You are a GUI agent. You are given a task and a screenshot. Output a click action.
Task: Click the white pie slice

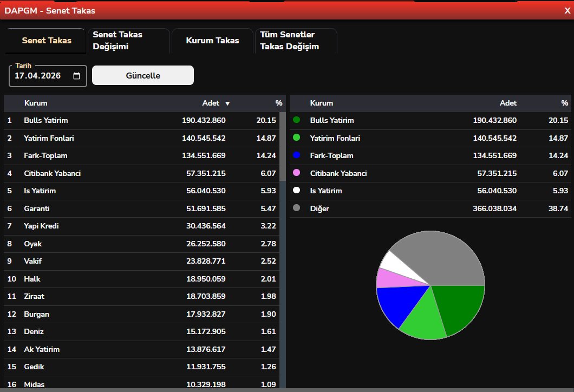click(397, 264)
